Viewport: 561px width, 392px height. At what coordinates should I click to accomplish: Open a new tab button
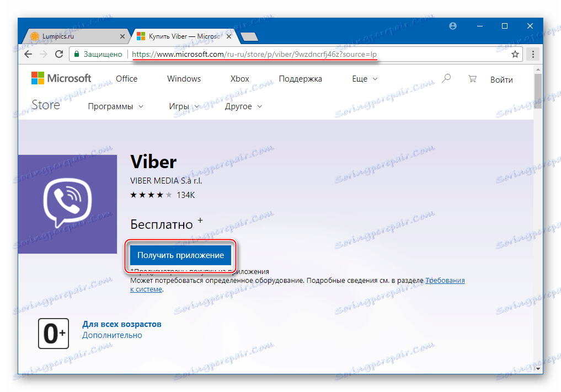[x=249, y=36]
